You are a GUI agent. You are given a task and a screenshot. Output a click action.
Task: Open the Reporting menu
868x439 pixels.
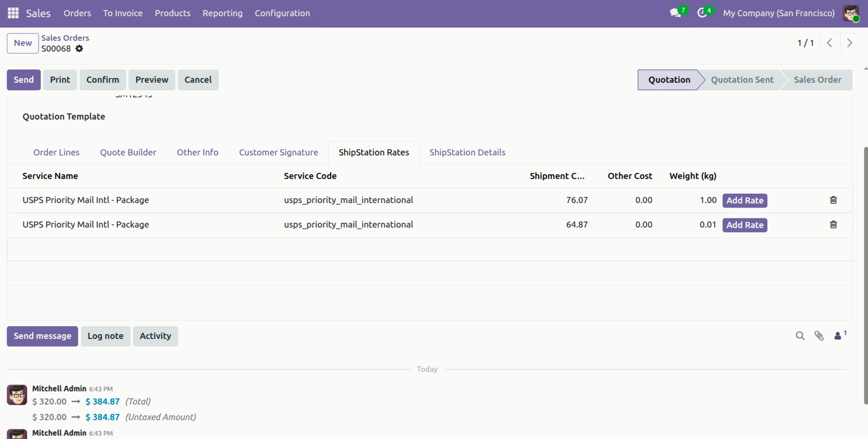click(222, 13)
